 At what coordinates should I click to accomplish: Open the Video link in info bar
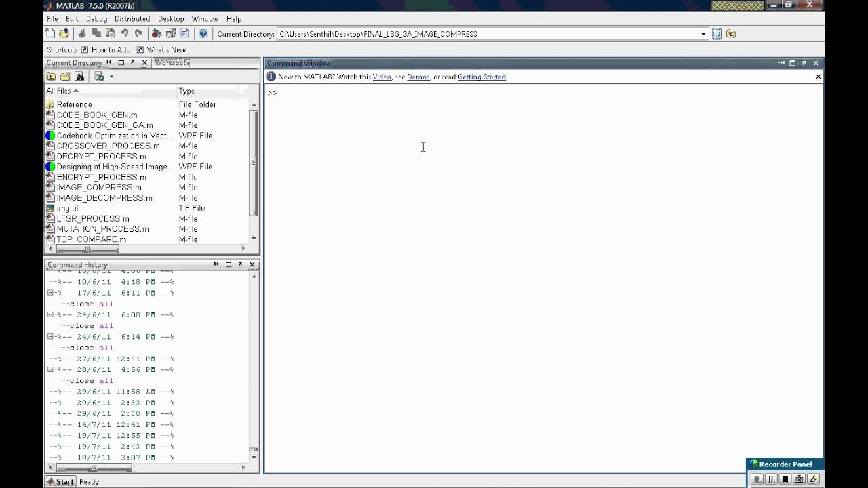(x=382, y=77)
